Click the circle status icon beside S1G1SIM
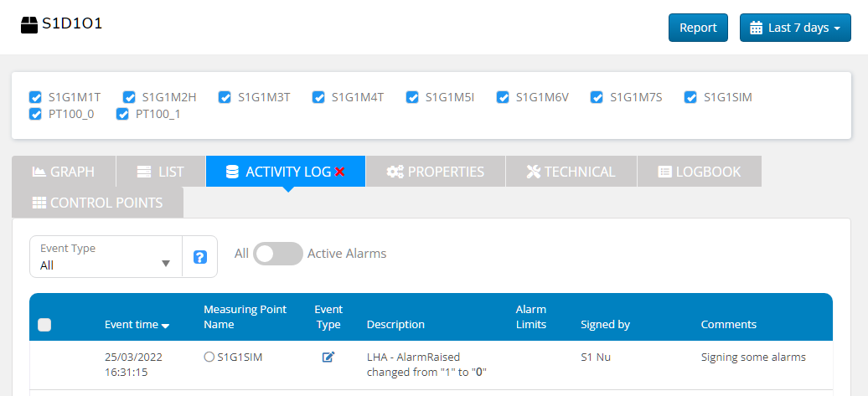Image resolution: width=868 pixels, height=396 pixels. (x=209, y=357)
